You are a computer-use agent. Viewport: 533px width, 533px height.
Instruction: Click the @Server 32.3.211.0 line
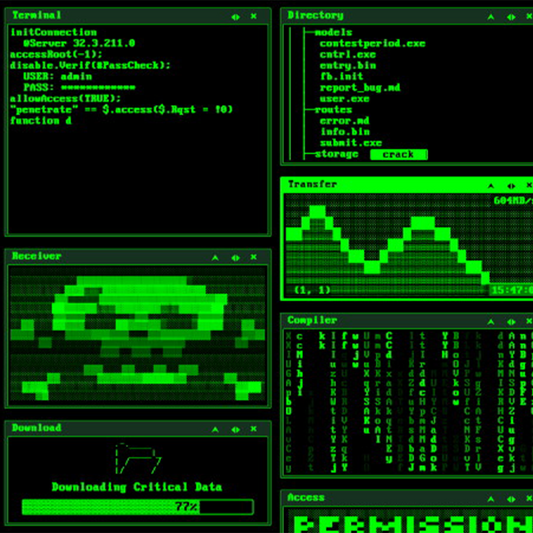(x=79, y=43)
